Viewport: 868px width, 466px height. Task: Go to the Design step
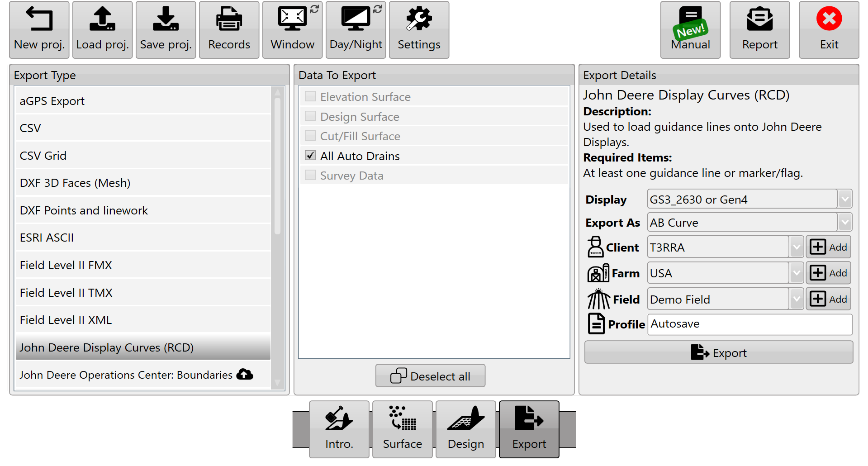click(466, 429)
